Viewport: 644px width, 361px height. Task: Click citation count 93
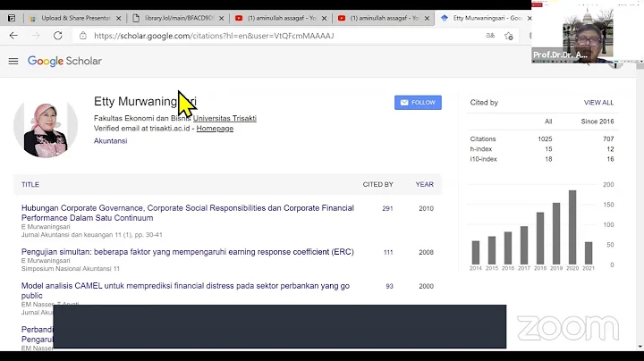tap(389, 286)
